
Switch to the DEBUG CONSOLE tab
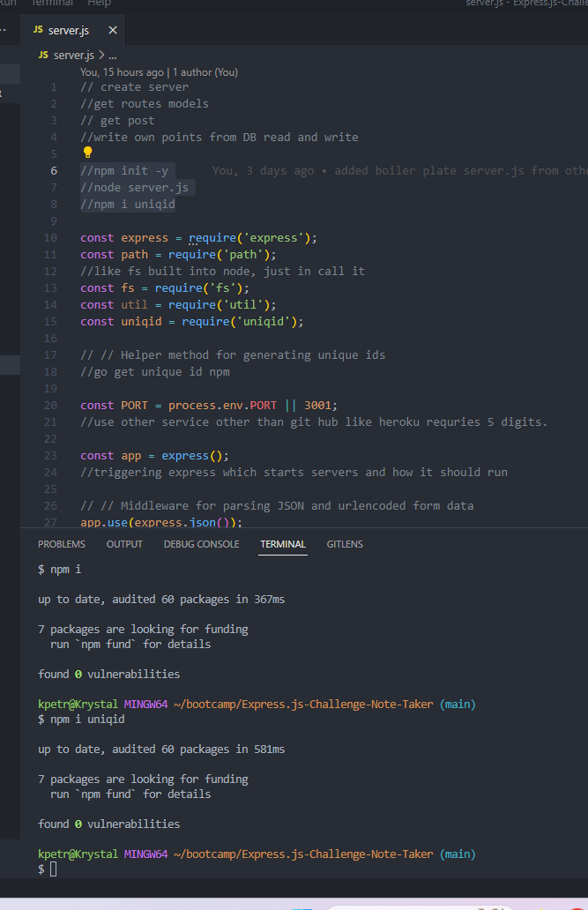pyautogui.click(x=201, y=544)
